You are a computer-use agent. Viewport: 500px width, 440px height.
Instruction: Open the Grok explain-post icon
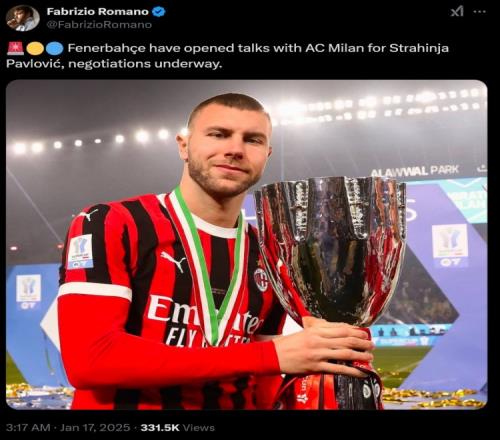(457, 12)
